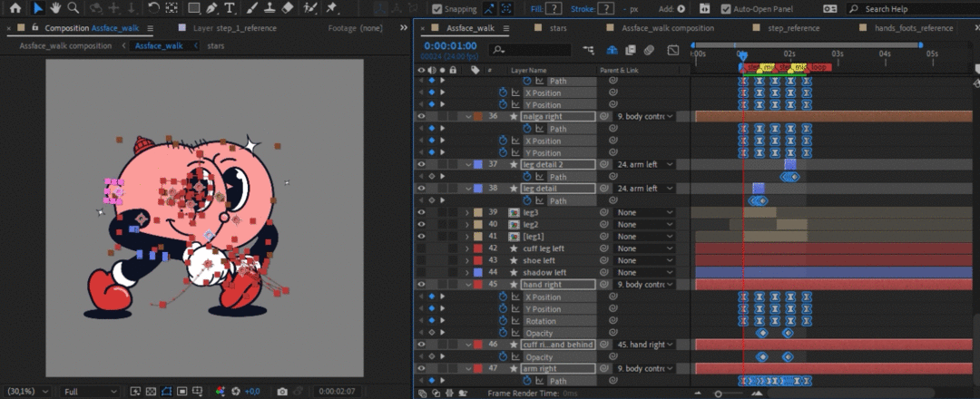Click the Rotation stopwatch under hand right
The image size is (980, 399).
click(x=503, y=321)
